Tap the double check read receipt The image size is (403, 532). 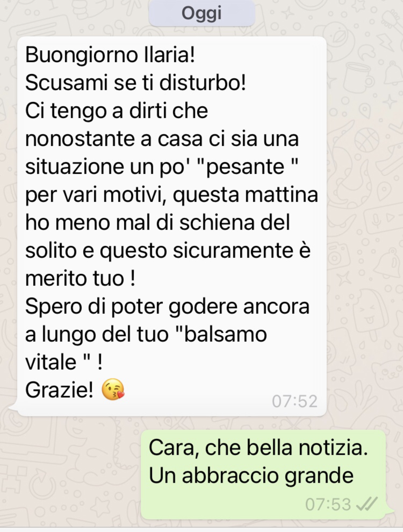(x=367, y=504)
